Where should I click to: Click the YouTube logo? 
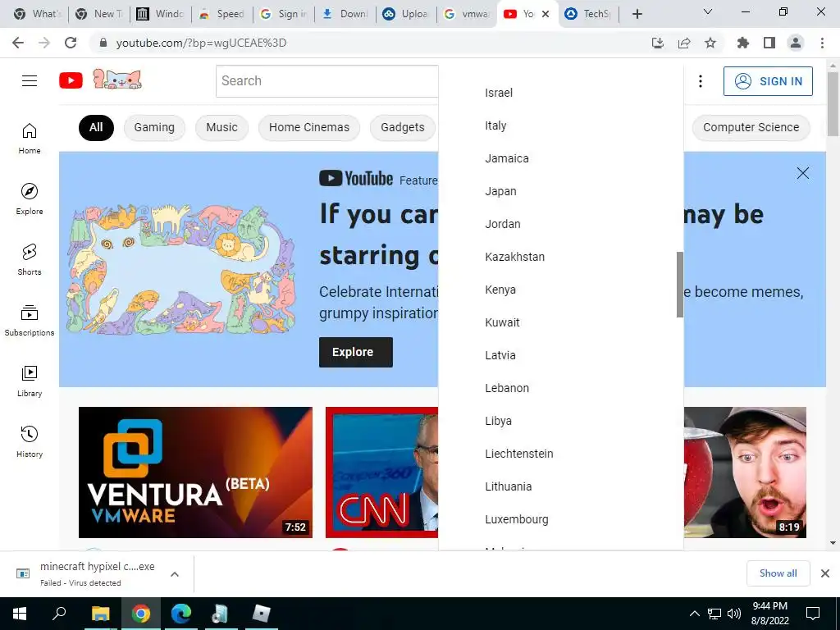tap(71, 81)
